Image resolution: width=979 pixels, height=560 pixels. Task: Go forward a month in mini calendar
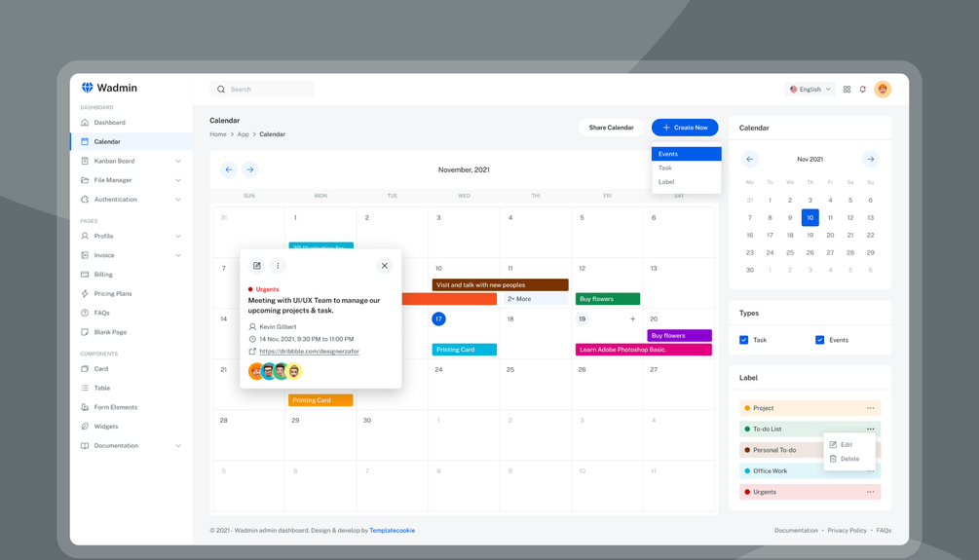[870, 159]
